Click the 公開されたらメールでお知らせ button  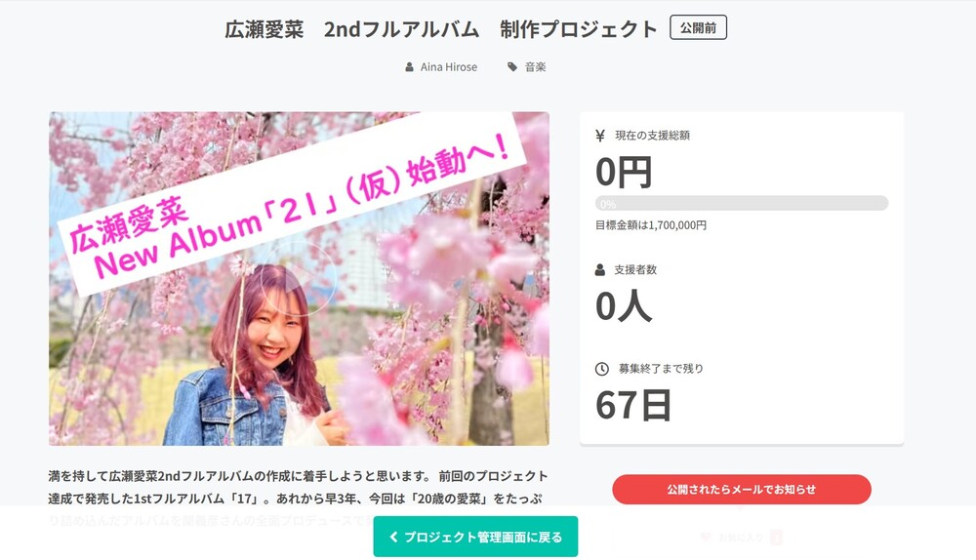(742, 490)
